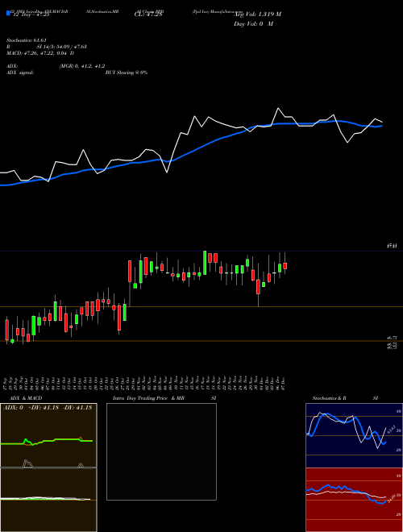
Task: Click the highest peak of the white price line
Action: point(278,108)
